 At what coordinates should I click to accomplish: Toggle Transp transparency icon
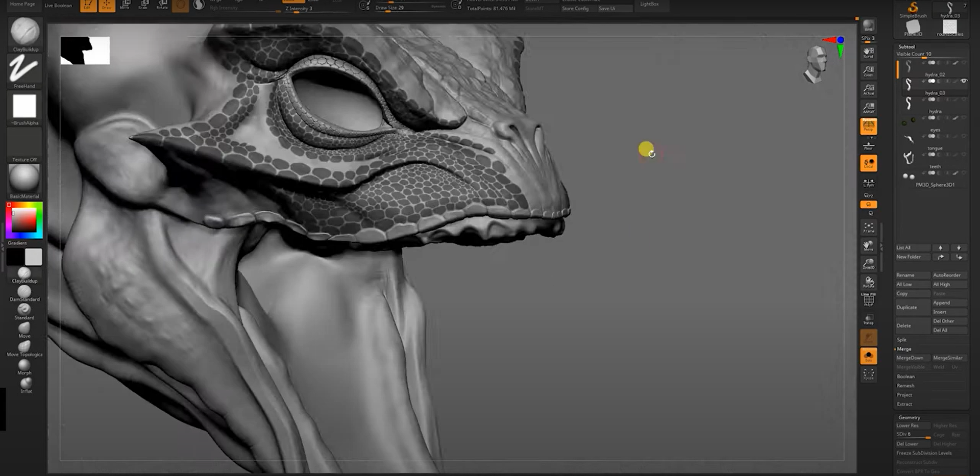868,319
